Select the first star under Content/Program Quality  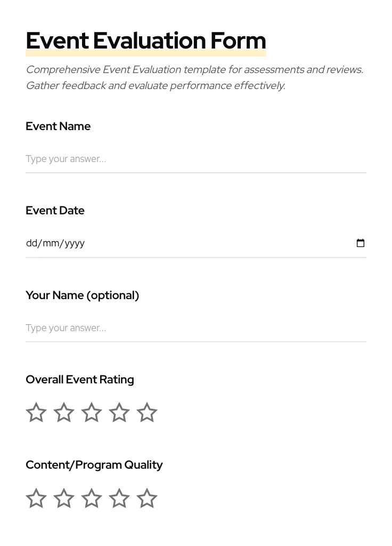click(x=36, y=498)
